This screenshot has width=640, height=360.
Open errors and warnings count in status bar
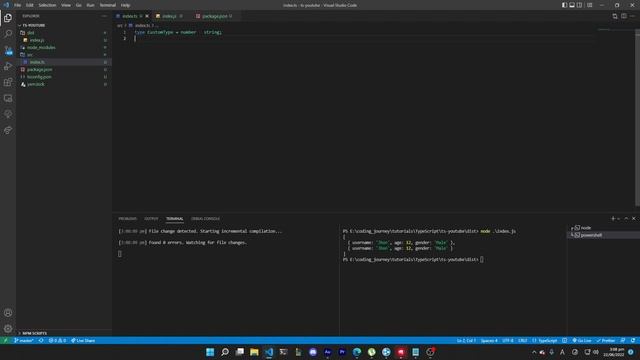[x=57, y=340]
